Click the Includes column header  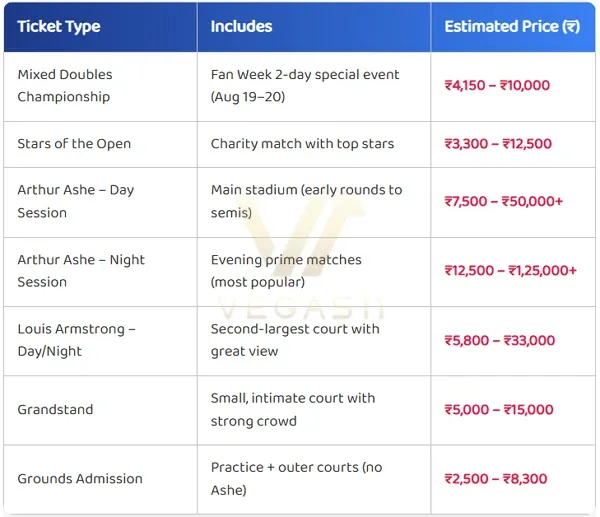tap(243, 27)
